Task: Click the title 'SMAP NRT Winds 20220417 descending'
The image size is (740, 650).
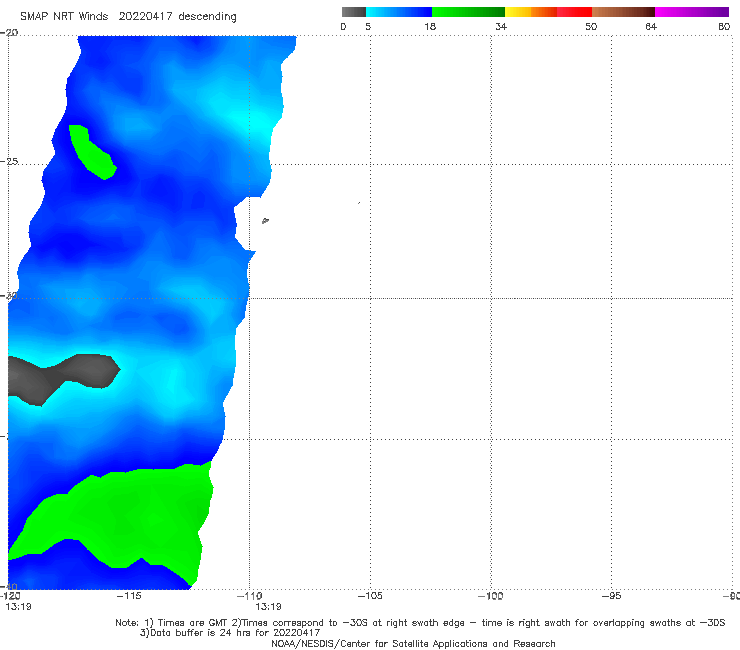Action: point(128,16)
